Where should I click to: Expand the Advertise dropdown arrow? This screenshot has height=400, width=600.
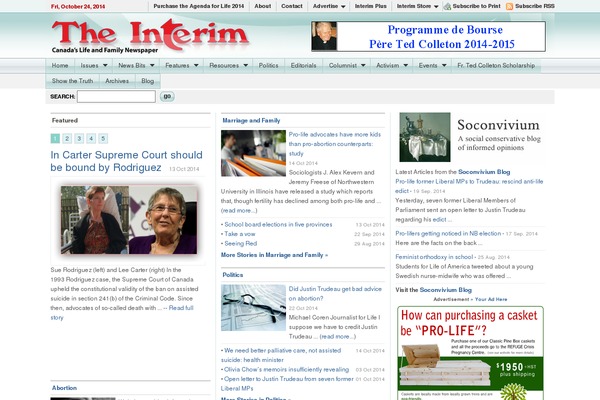click(343, 7)
